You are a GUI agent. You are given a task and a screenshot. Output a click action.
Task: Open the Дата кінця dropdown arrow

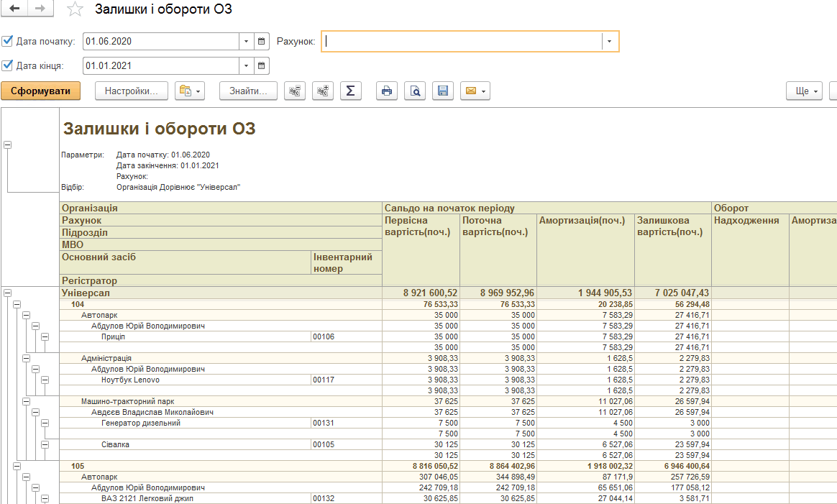point(246,65)
